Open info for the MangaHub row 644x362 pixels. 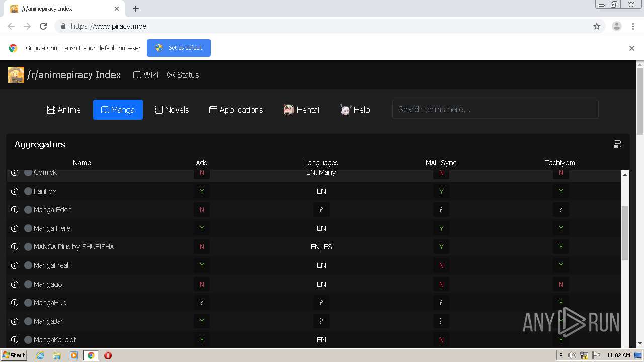(x=15, y=303)
